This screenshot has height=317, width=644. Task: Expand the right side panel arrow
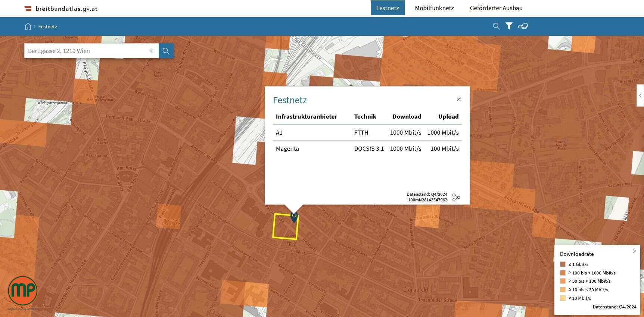tap(640, 96)
